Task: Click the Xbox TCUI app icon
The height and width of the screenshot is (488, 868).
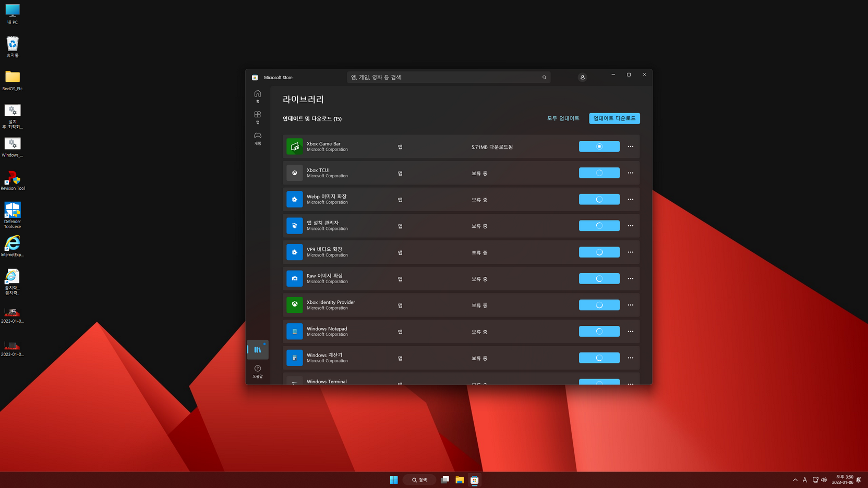Action: 295,173
